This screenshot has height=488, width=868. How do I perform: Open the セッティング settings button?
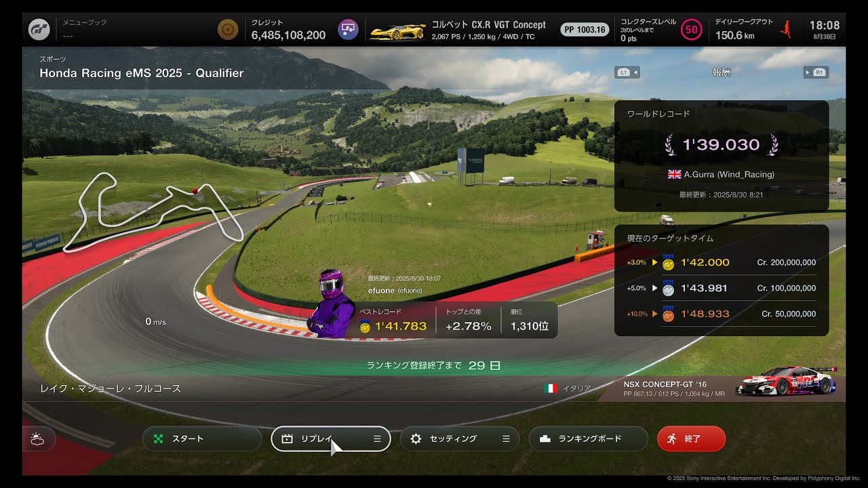click(x=460, y=439)
